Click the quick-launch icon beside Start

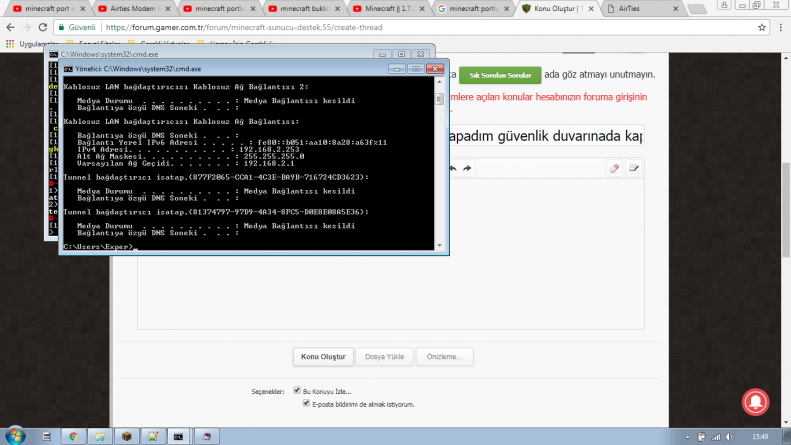[46, 437]
